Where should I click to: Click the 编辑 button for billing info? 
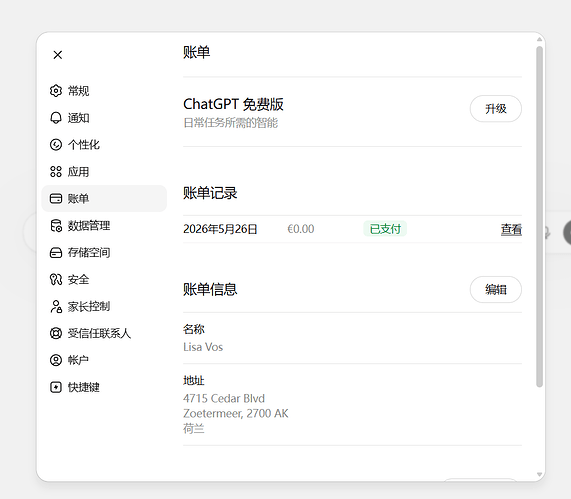pyautogui.click(x=496, y=290)
